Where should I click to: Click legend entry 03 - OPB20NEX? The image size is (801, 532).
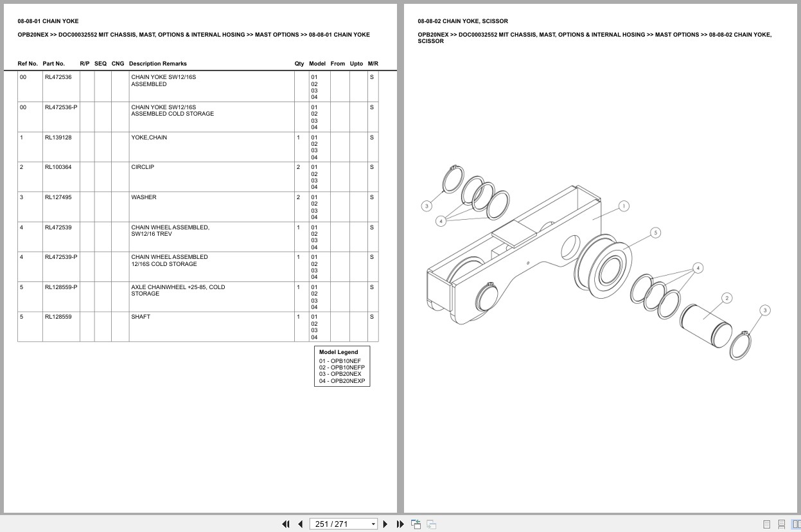pyautogui.click(x=340, y=374)
